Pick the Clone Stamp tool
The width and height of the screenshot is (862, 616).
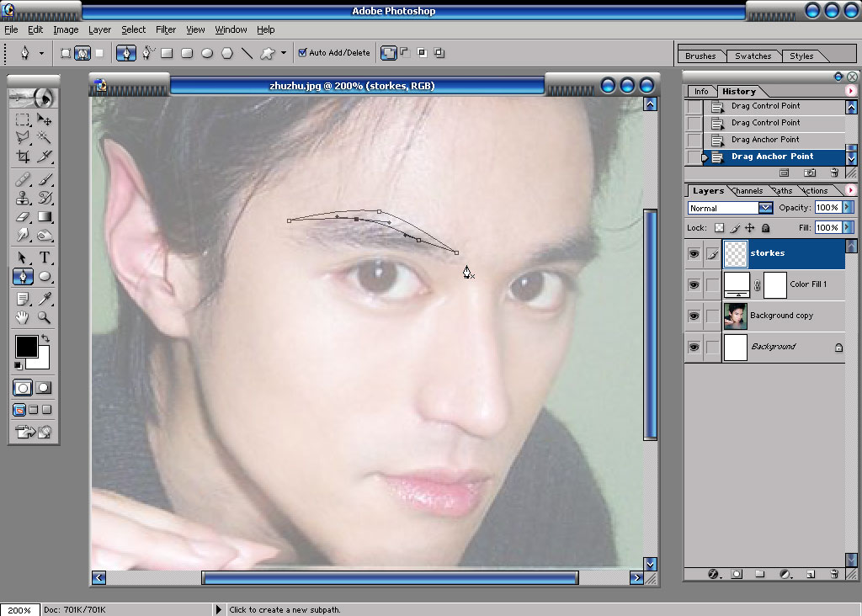coord(23,198)
